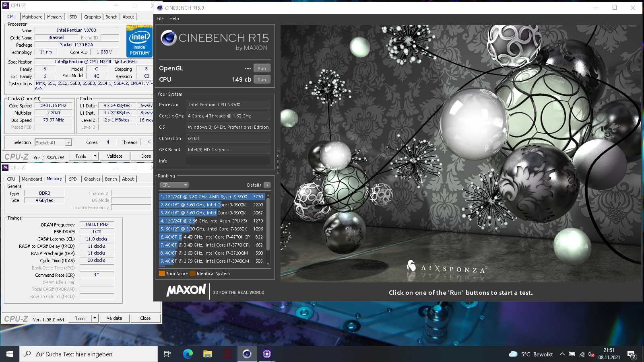Open the Bench tab in CPU-Z Memory window
The height and width of the screenshot is (362, 644).
tap(111, 179)
